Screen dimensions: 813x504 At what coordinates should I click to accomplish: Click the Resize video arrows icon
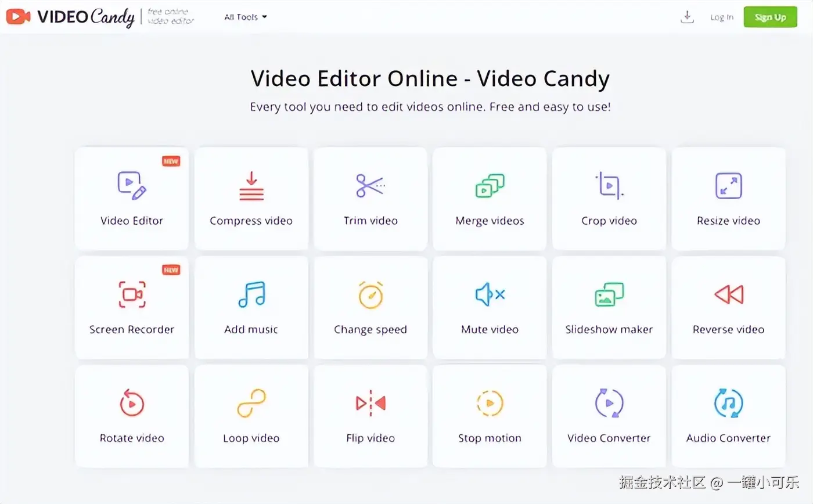729,186
